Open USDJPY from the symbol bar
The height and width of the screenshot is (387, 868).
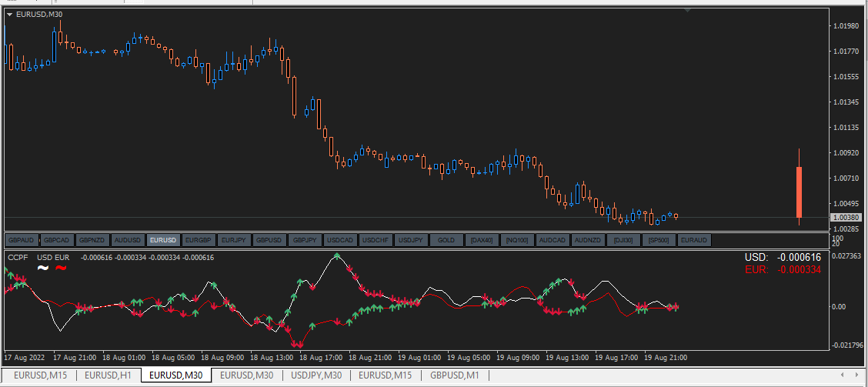(x=412, y=240)
